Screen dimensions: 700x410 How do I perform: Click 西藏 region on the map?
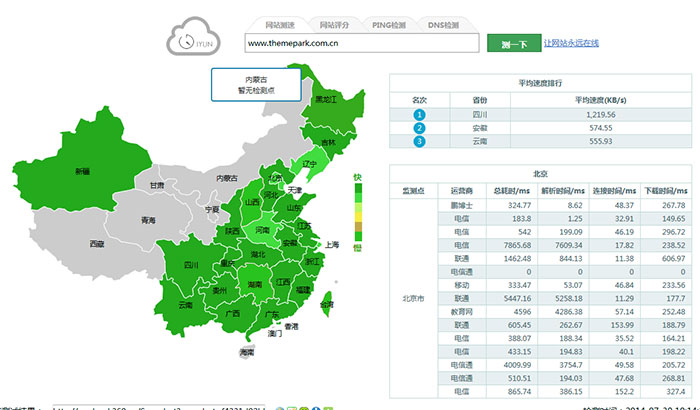click(96, 243)
